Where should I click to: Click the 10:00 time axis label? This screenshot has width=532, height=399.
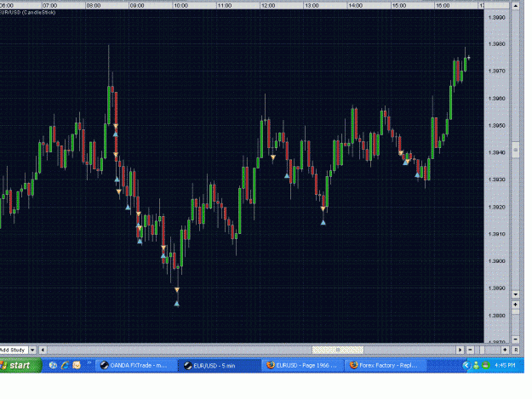coord(180,5)
